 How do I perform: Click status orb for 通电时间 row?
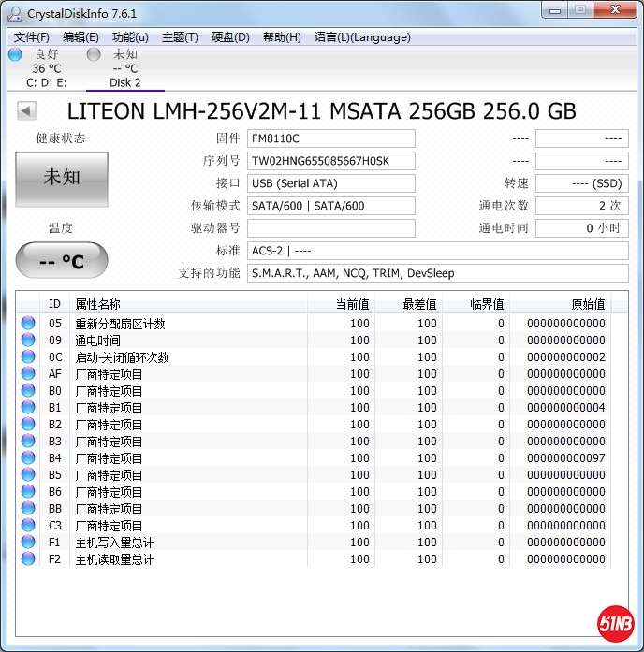tap(28, 340)
